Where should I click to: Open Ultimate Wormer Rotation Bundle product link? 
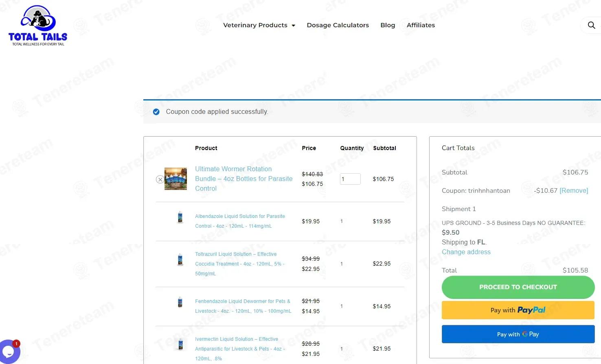(243, 179)
